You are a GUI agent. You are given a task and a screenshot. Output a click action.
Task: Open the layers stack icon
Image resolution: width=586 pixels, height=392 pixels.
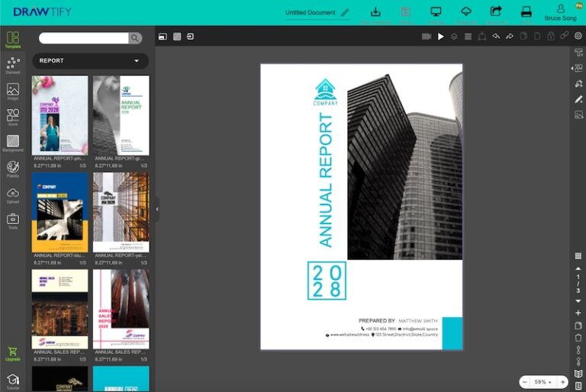[x=454, y=37]
